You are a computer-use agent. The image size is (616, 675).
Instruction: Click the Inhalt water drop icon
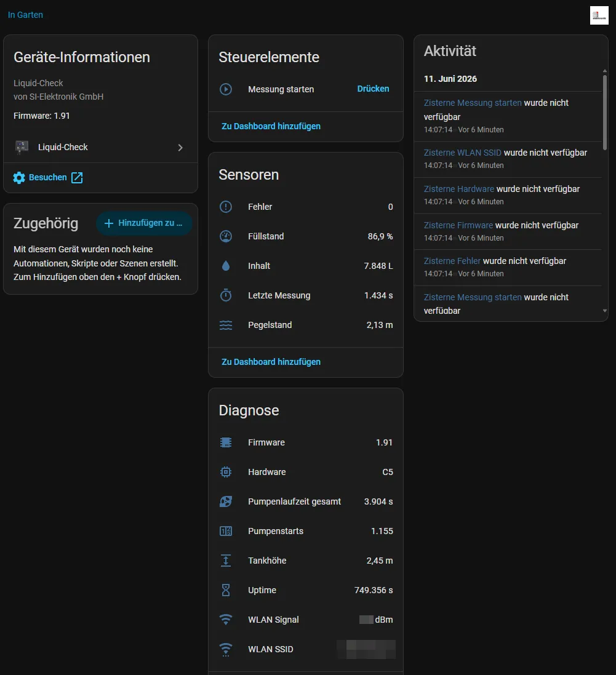pos(226,266)
